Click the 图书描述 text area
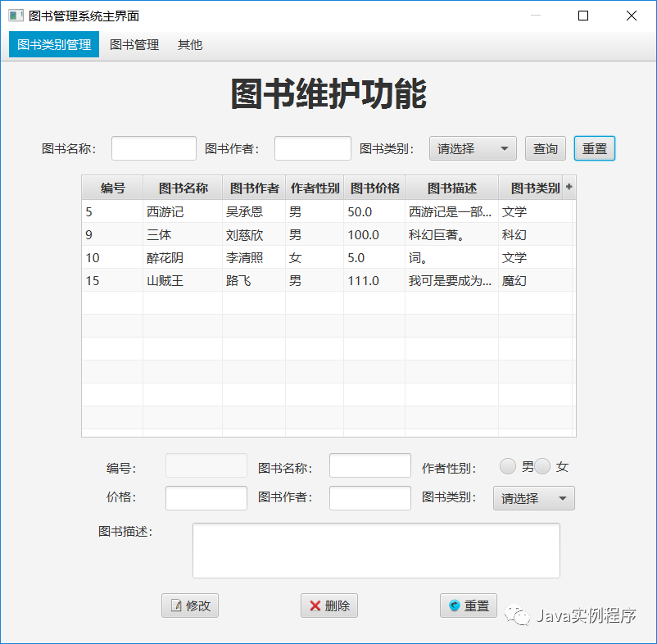The height and width of the screenshot is (644, 657). (376, 551)
